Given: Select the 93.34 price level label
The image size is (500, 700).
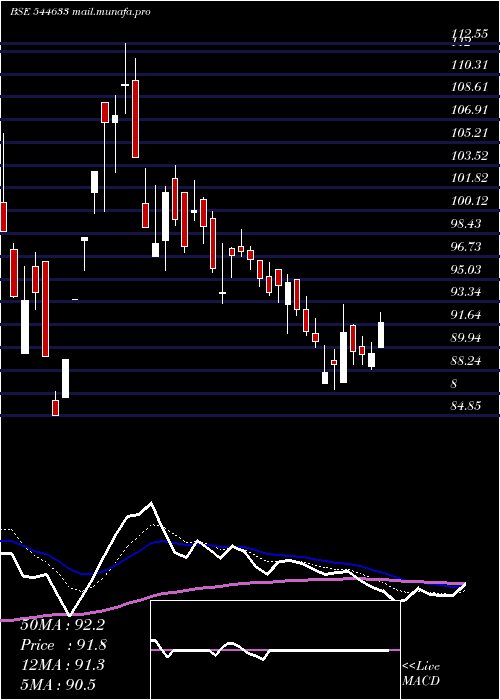Looking at the screenshot, I should pyautogui.click(x=466, y=292).
